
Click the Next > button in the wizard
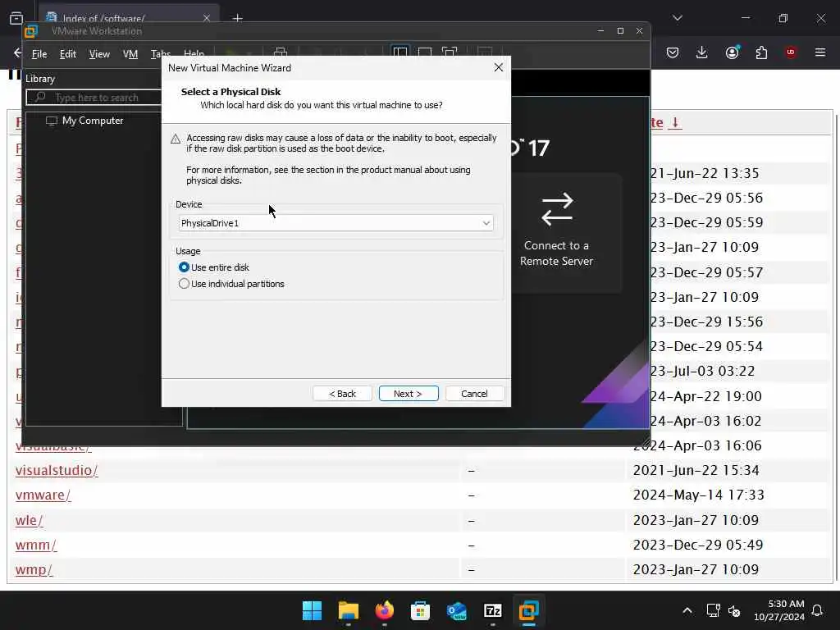pyautogui.click(x=409, y=393)
